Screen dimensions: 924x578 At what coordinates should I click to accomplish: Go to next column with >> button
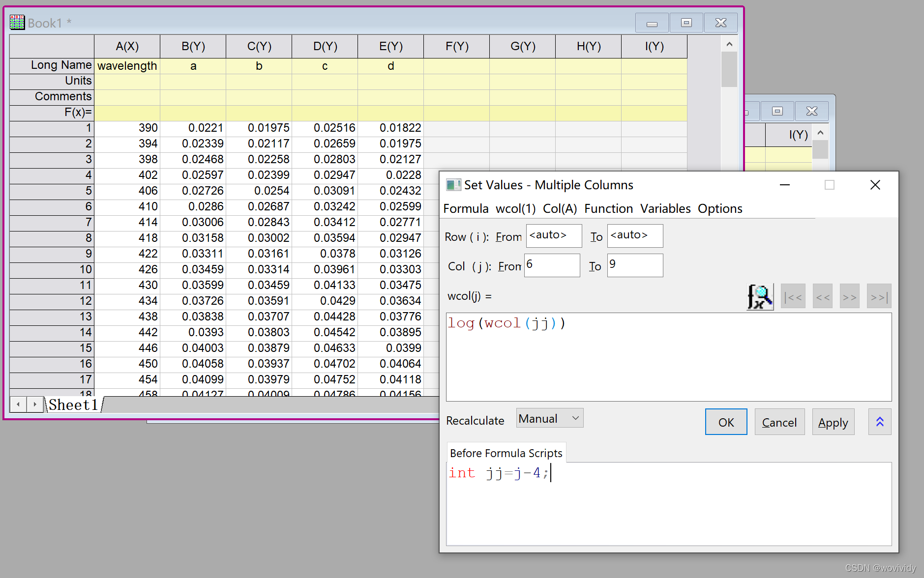tap(849, 296)
